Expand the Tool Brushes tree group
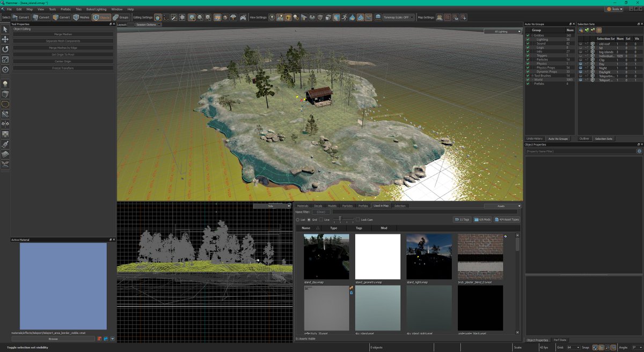 click(533, 76)
